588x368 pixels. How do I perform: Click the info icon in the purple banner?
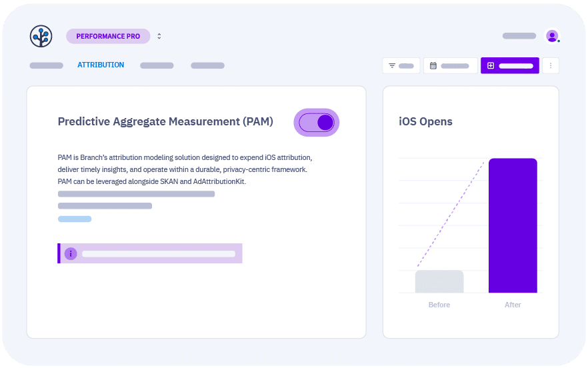(x=71, y=254)
